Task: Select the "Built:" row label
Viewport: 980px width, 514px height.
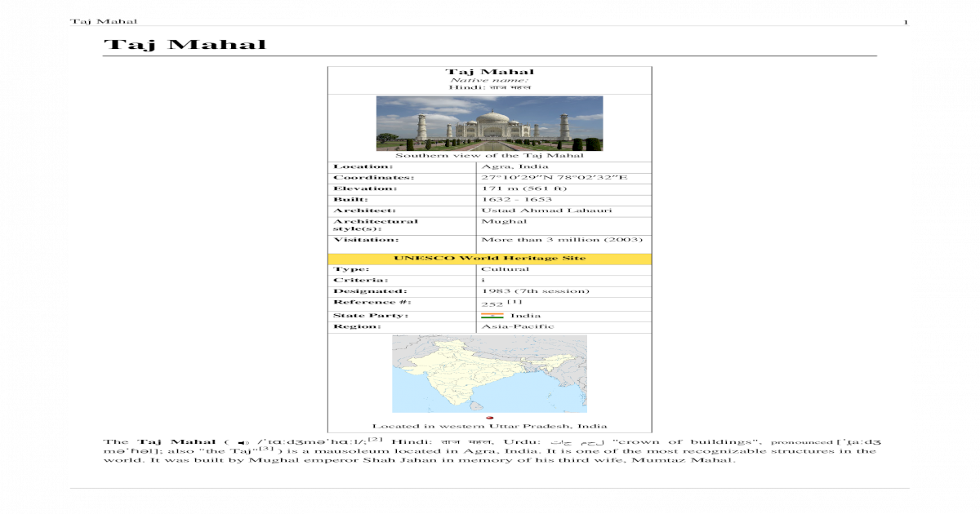Action: 350,199
